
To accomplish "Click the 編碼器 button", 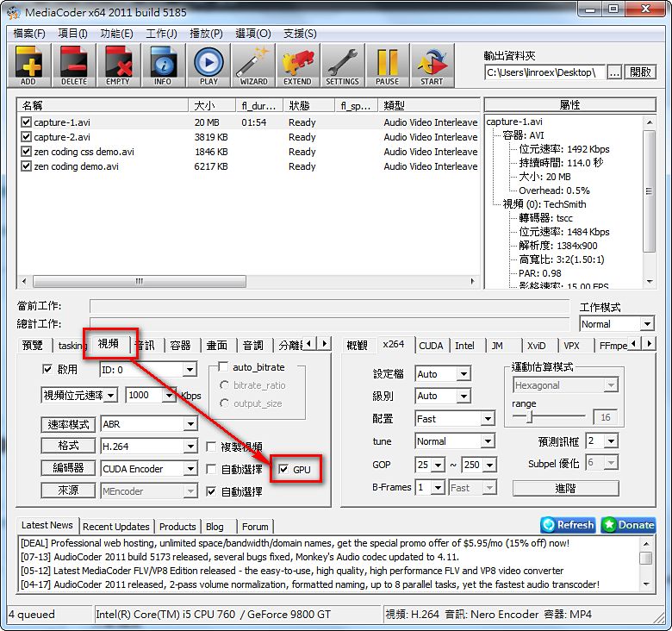I will (68, 468).
